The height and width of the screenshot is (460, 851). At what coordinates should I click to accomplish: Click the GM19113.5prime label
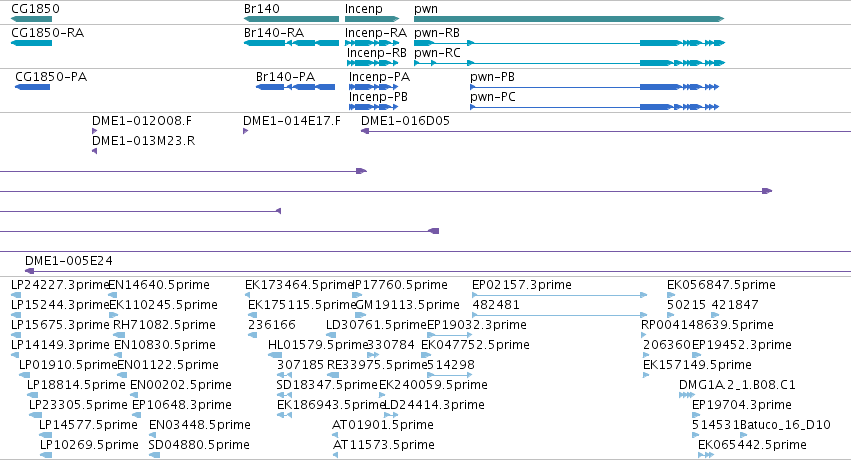coord(408,305)
